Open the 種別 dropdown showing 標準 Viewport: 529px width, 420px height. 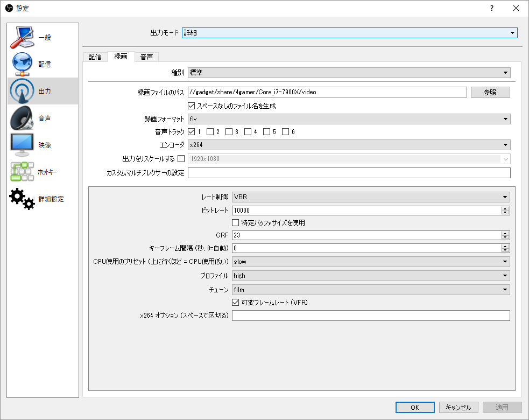click(x=349, y=73)
